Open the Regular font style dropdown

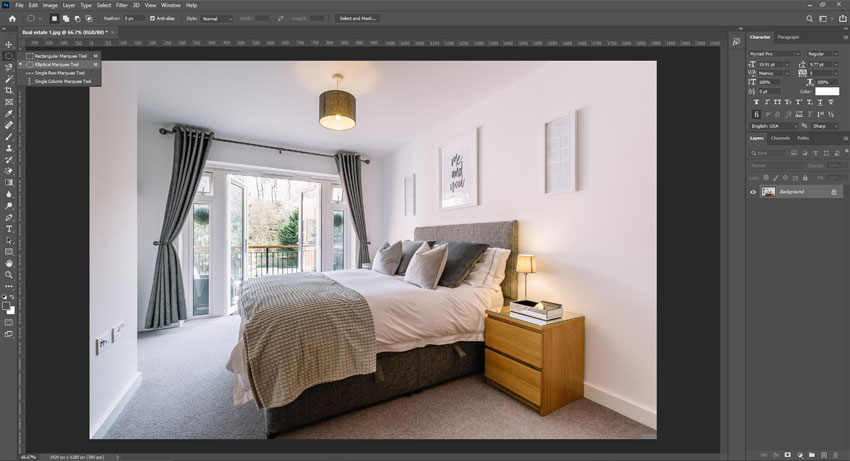tap(822, 54)
